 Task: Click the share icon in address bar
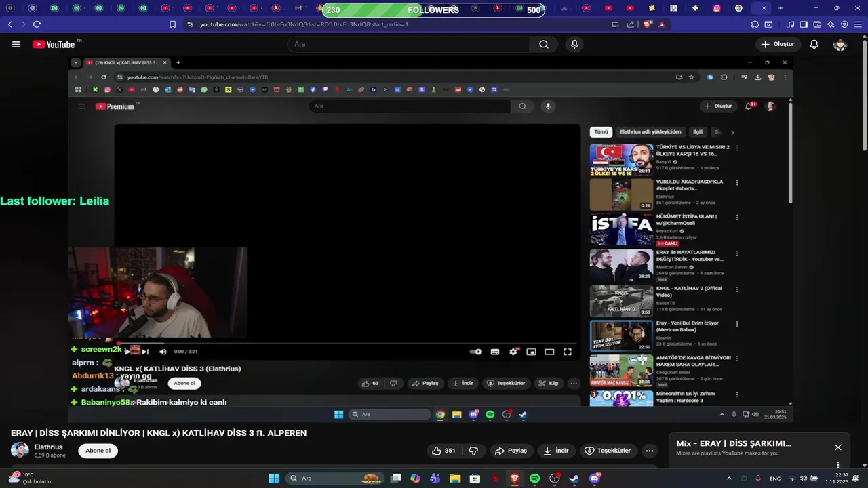(631, 24)
